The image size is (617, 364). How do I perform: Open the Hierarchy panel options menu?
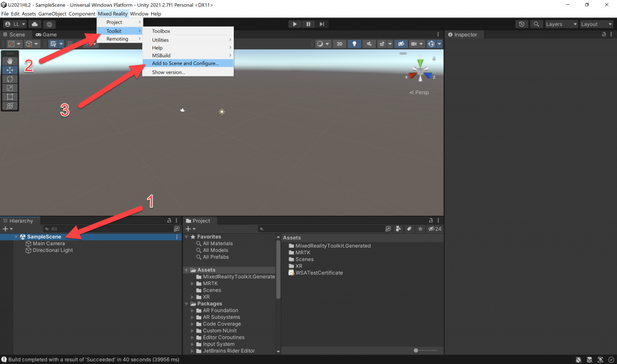(177, 221)
